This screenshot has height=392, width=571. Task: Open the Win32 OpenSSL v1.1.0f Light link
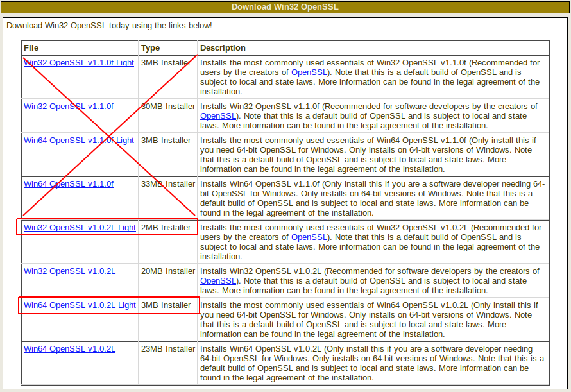pyautogui.click(x=79, y=63)
